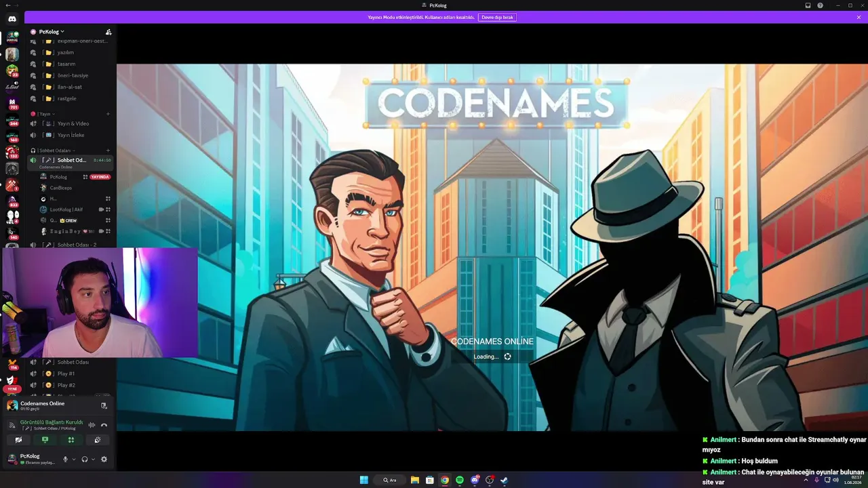Open File Explorer from the taskbar

coord(414,480)
